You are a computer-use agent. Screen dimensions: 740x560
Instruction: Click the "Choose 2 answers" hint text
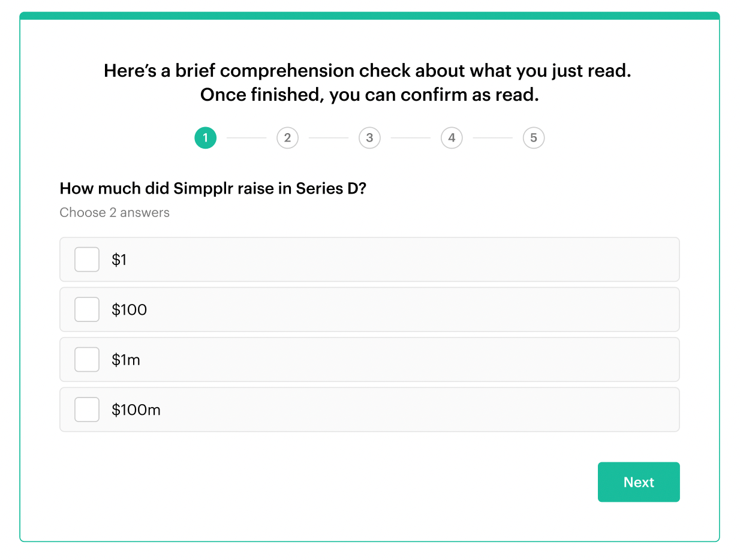coord(114,212)
